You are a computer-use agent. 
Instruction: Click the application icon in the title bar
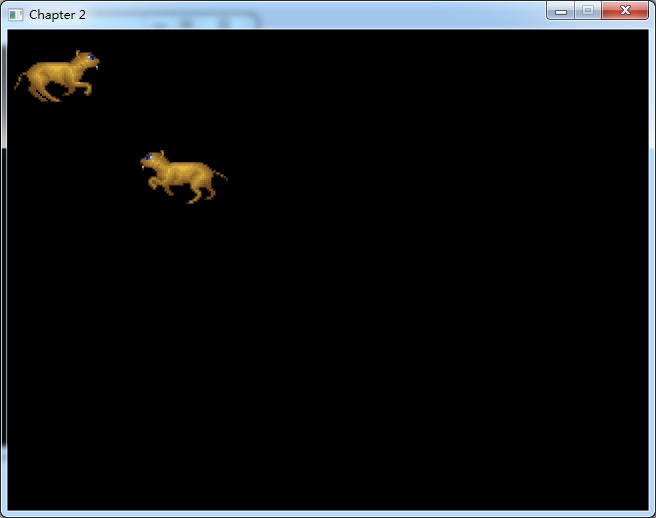(15, 15)
